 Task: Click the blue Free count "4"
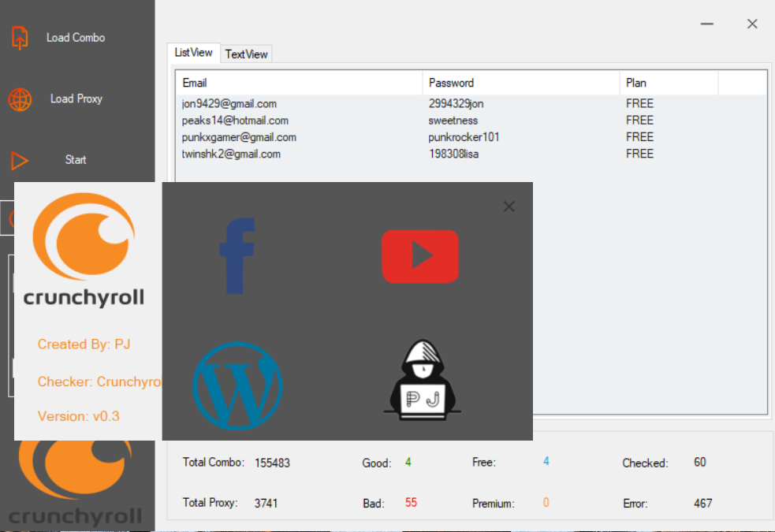tap(546, 461)
